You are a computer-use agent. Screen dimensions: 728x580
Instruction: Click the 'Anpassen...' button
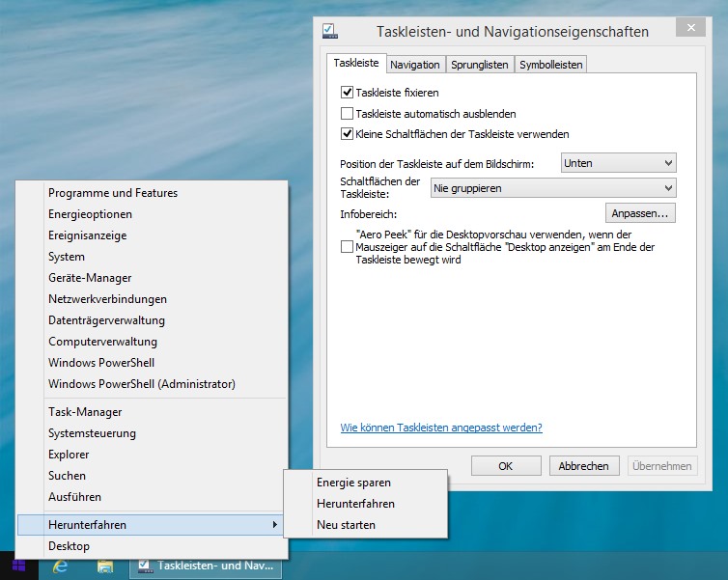(x=640, y=213)
